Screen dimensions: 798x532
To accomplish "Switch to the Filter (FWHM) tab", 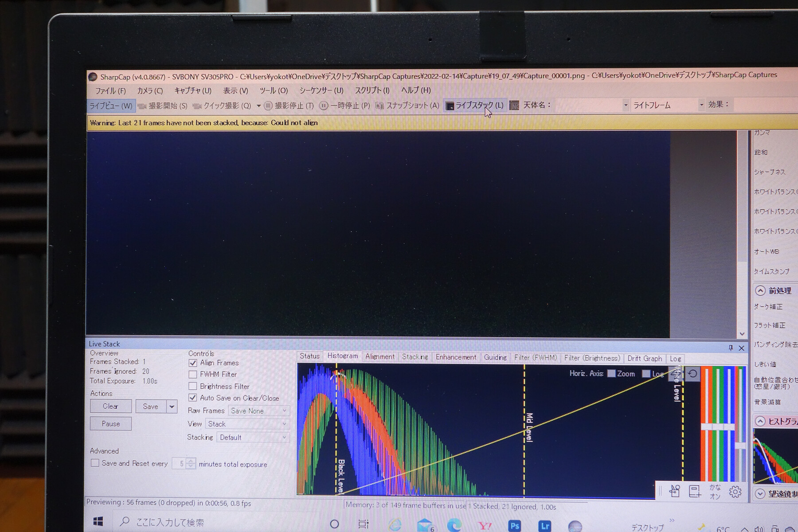I will point(536,358).
